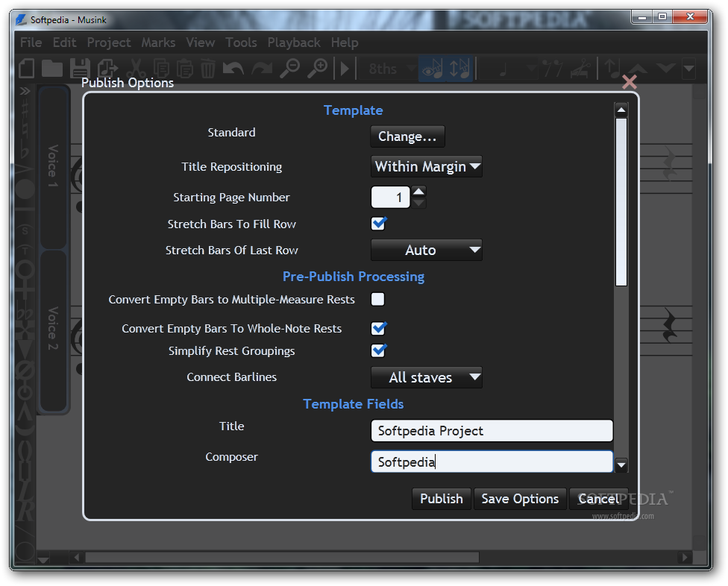Click the Play triangle toolbar icon

click(345, 69)
